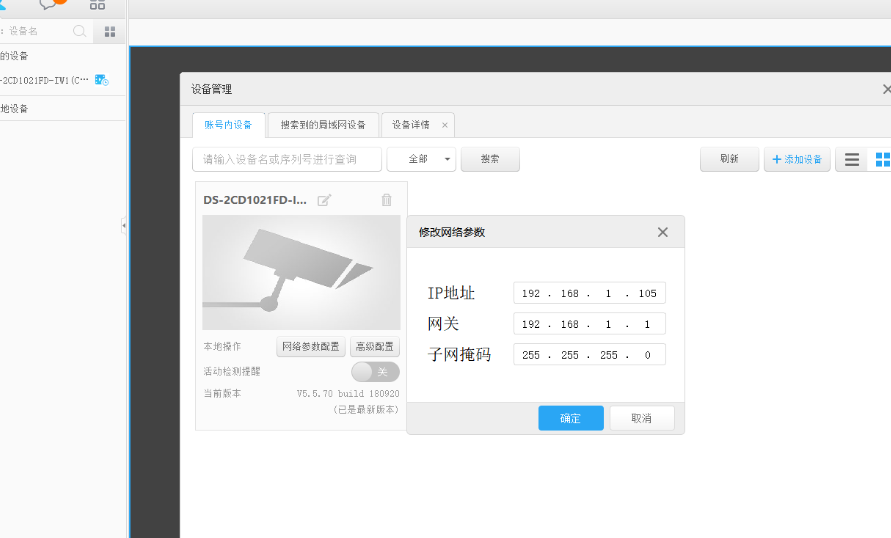Open the 全部 filter dropdown
Image resolution: width=891 pixels, height=538 pixels.
coord(421,159)
